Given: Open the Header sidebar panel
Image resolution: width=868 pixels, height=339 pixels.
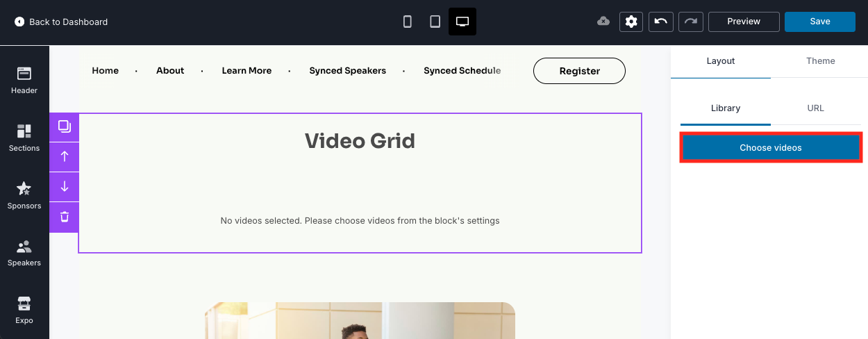Looking at the screenshot, I should (24, 80).
